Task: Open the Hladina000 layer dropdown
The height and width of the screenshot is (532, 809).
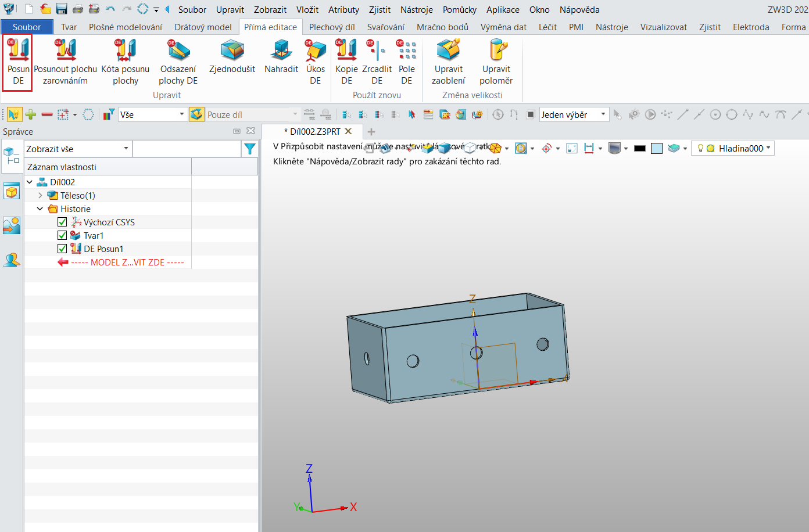Action: coord(733,148)
